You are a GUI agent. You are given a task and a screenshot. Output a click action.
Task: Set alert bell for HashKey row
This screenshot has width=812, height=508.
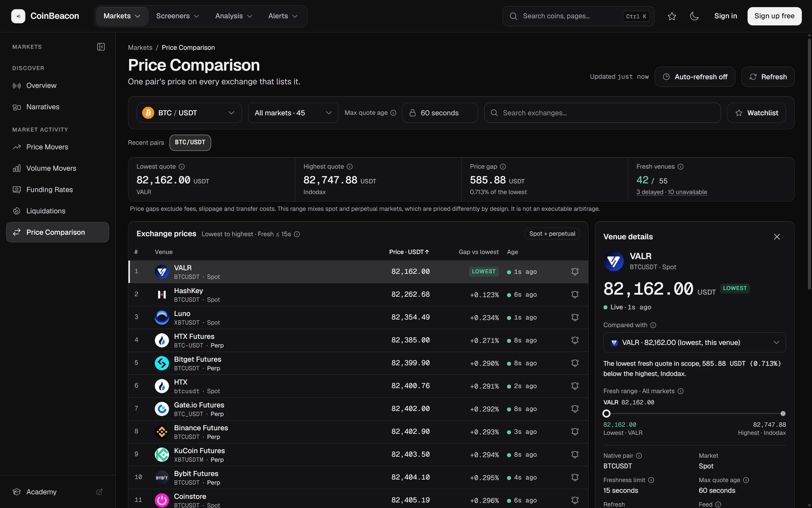point(575,294)
